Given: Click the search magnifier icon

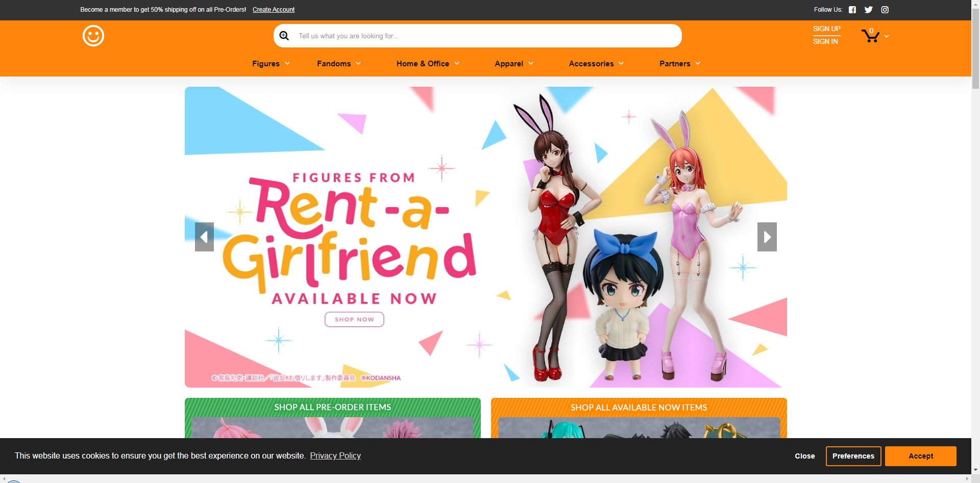Looking at the screenshot, I should (x=284, y=36).
